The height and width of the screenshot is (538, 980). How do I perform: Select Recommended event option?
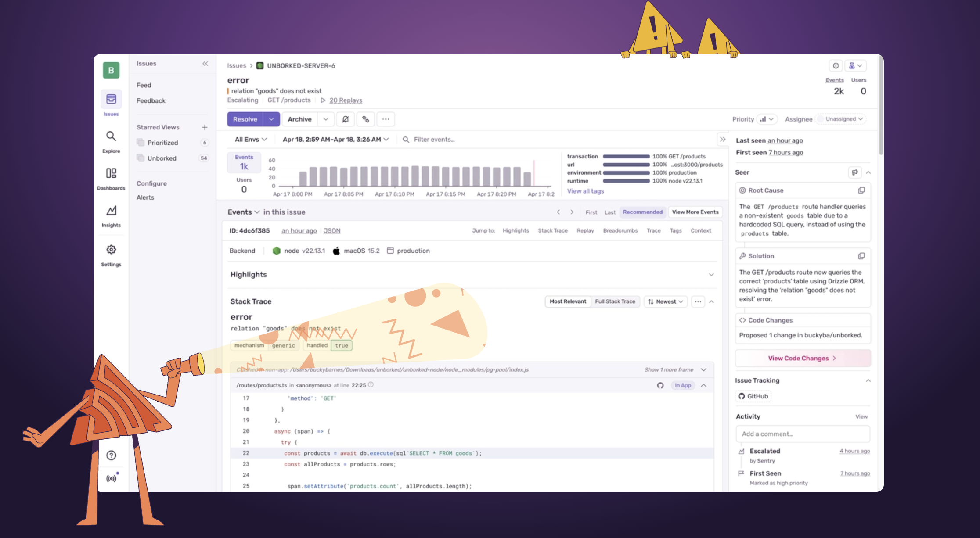click(x=642, y=212)
